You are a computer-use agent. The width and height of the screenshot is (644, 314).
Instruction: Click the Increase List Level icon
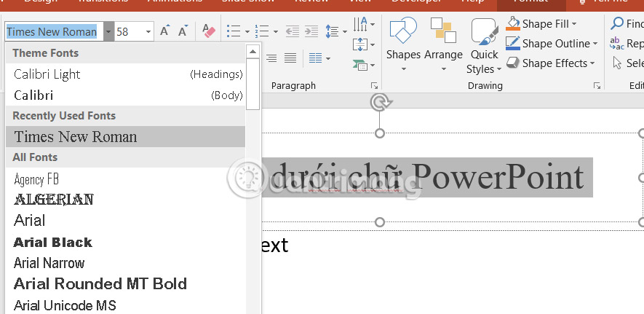coord(311,31)
